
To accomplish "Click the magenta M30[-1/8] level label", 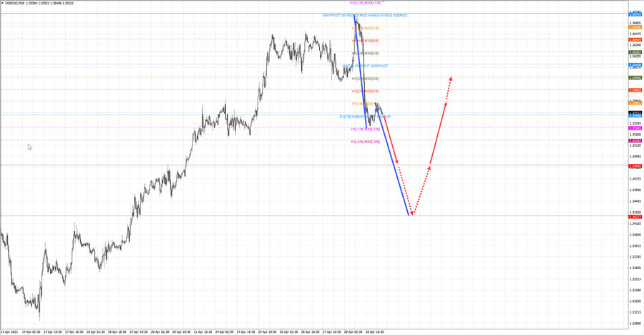I will (x=372, y=129).
